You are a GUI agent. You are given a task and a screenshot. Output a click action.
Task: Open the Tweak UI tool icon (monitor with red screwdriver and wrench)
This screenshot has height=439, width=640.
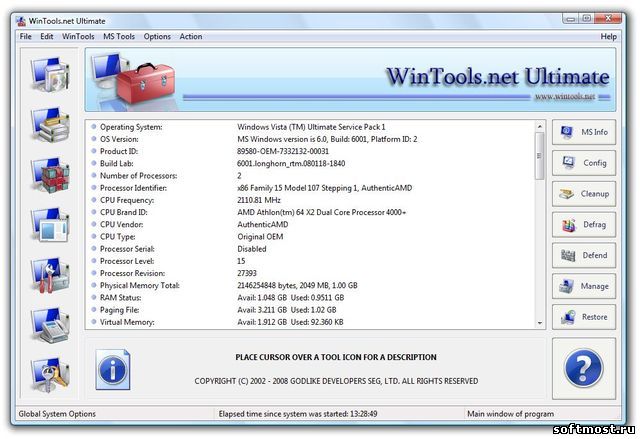(50, 275)
